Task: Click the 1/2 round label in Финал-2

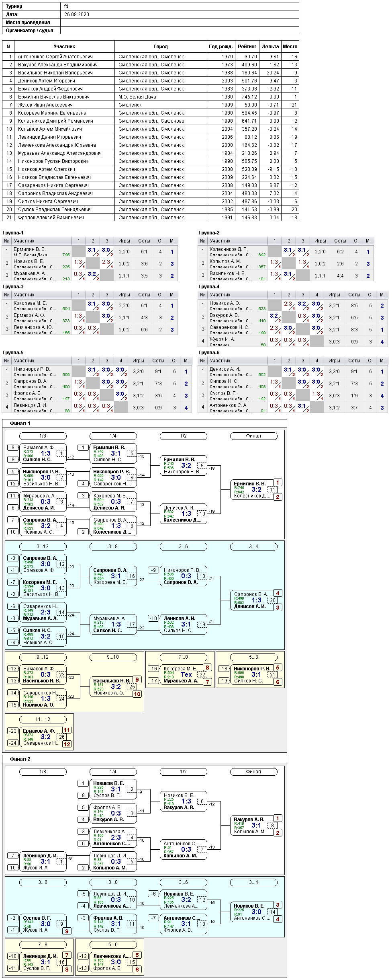Action: (x=183, y=772)
